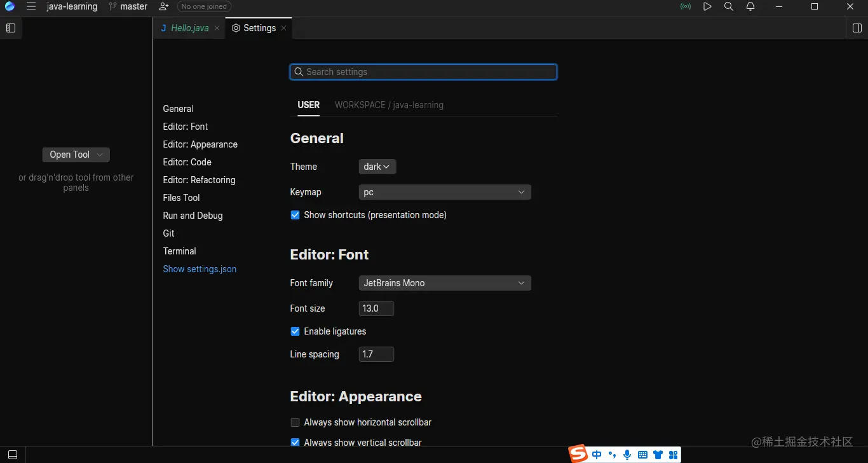The width and height of the screenshot is (868, 463).
Task: Open the Font family dropdown
Action: click(445, 283)
